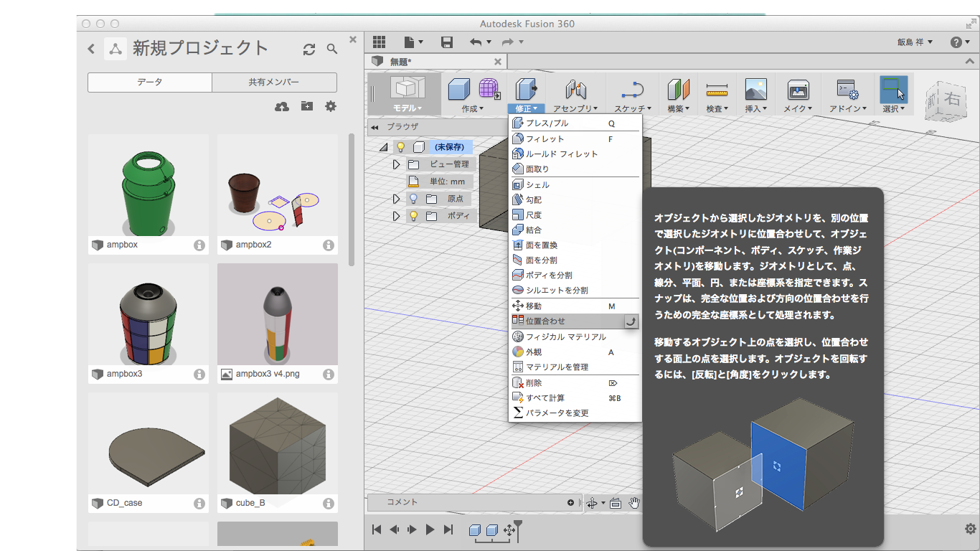This screenshot has height=551, width=980.
Task: Click the Save floppy disk icon
Action: (x=447, y=42)
